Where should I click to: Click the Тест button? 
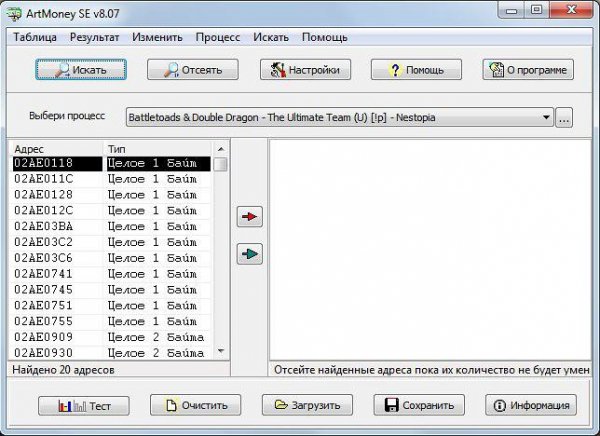coord(84,405)
